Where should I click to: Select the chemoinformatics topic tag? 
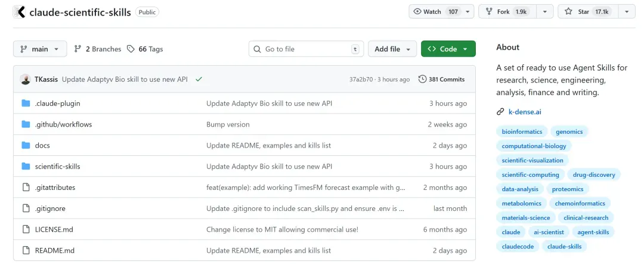click(580, 203)
